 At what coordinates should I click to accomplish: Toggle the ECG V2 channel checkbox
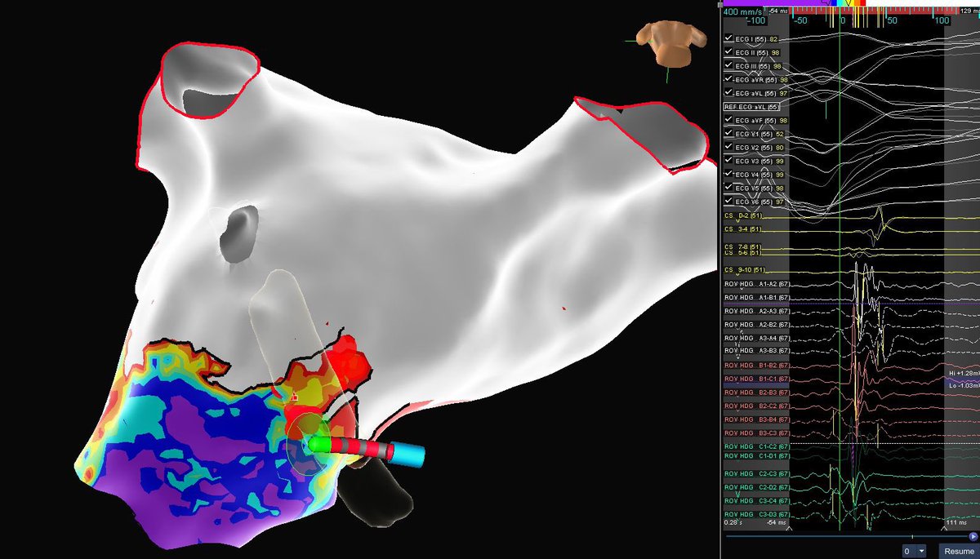point(729,147)
